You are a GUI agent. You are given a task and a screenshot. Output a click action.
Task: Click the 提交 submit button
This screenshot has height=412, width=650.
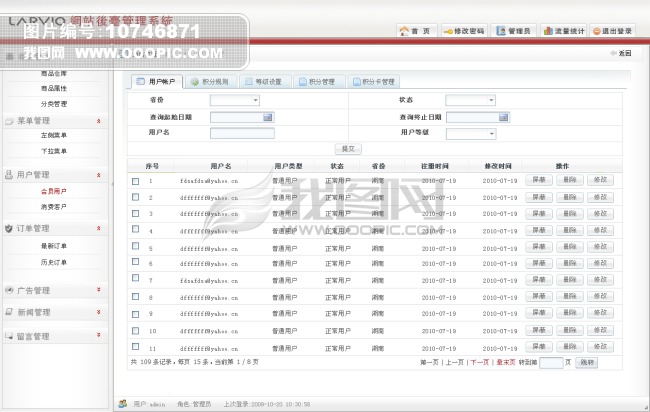point(348,149)
